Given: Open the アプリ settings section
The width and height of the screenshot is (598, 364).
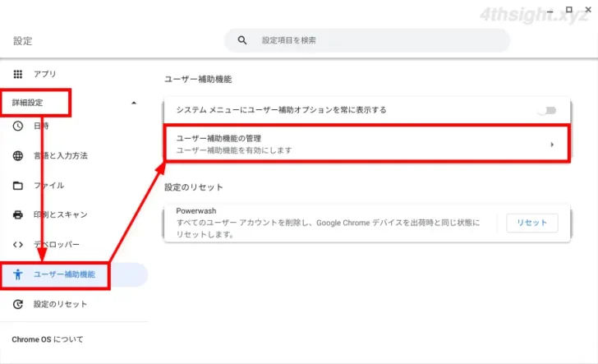Looking at the screenshot, I should (44, 74).
